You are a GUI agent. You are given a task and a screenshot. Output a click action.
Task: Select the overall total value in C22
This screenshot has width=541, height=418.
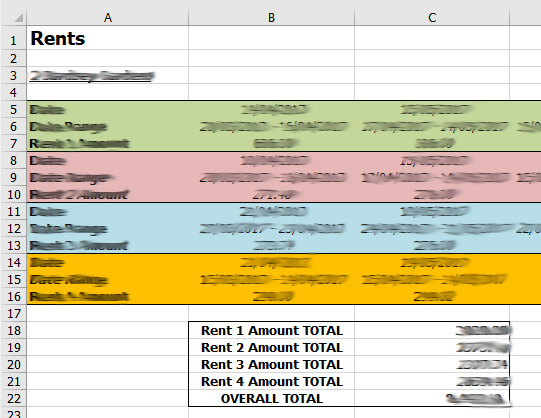[x=432, y=399]
